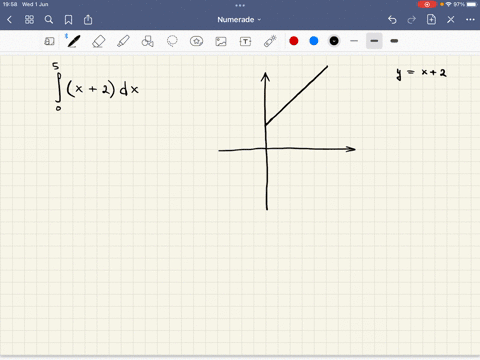The image size is (480, 360).
Task: Redo the undone stroke
Action: point(412,20)
